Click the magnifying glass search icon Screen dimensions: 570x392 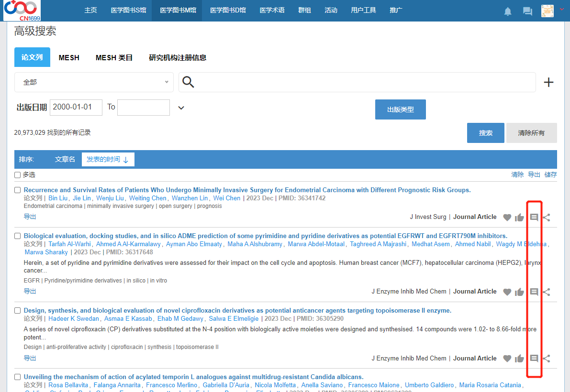click(x=189, y=82)
